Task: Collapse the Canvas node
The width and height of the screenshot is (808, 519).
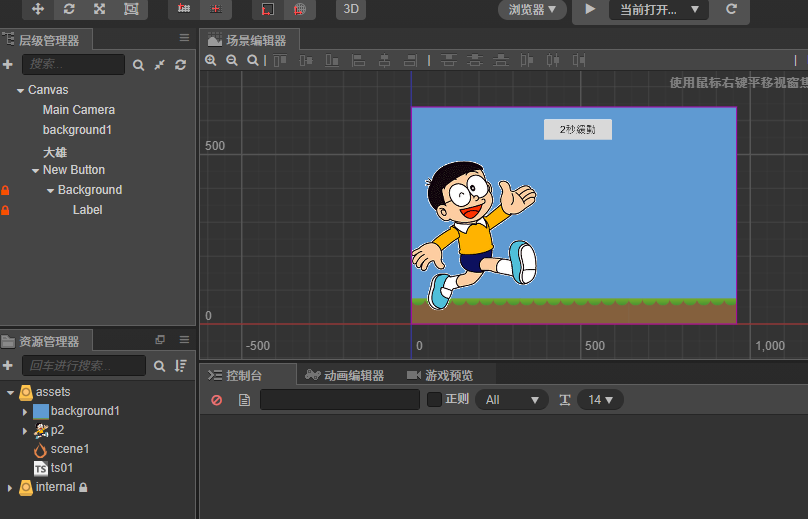Action: [20, 90]
